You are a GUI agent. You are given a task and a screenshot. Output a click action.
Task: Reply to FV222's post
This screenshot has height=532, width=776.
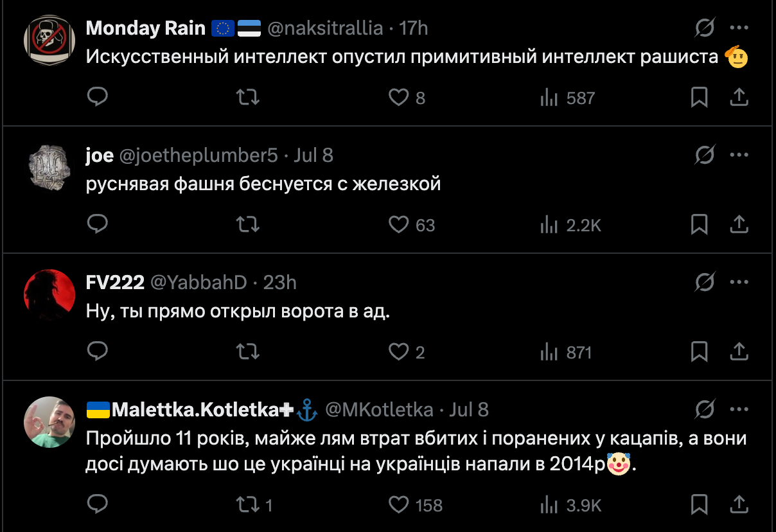click(x=97, y=352)
